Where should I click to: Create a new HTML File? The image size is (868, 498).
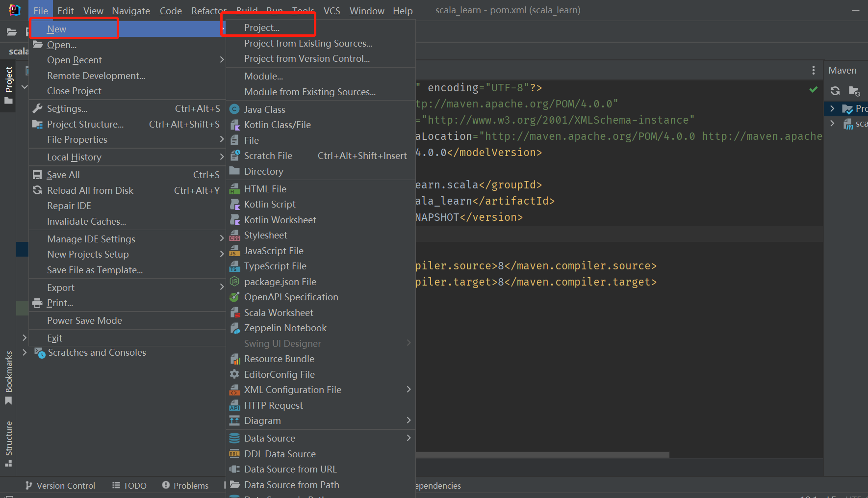[x=321, y=189]
